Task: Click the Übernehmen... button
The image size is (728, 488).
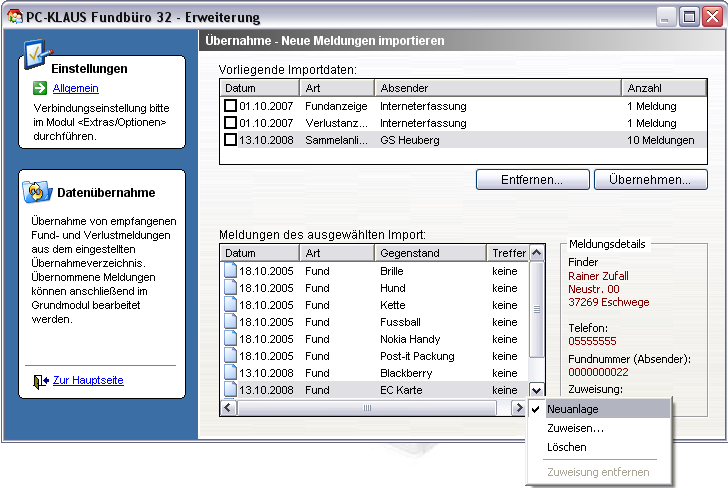Action: coord(650,180)
